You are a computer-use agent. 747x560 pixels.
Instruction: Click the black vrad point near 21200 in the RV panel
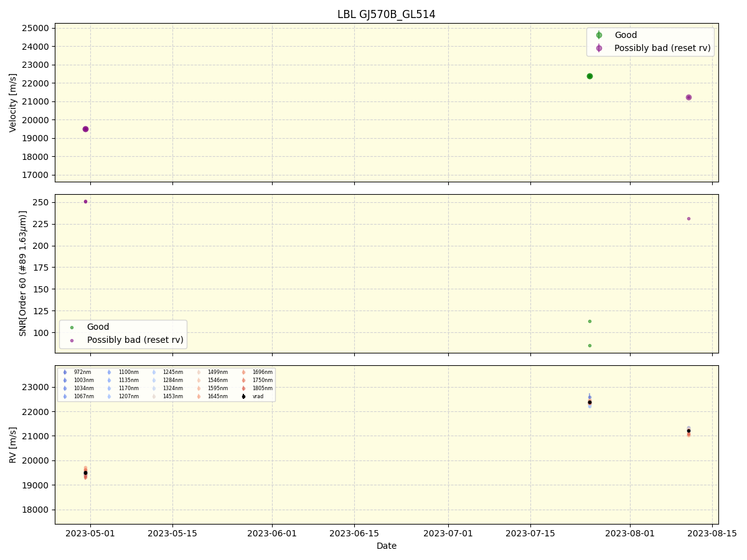click(x=688, y=431)
